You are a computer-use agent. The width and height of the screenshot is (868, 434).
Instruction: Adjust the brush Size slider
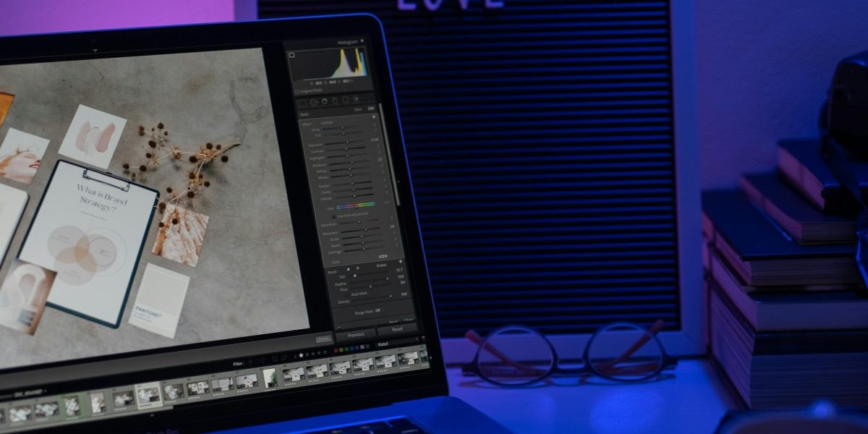[367, 274]
